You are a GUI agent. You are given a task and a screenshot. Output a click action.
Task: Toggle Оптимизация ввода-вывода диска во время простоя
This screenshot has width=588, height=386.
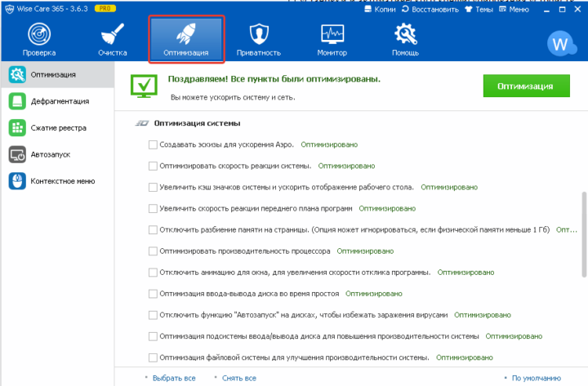153,294
